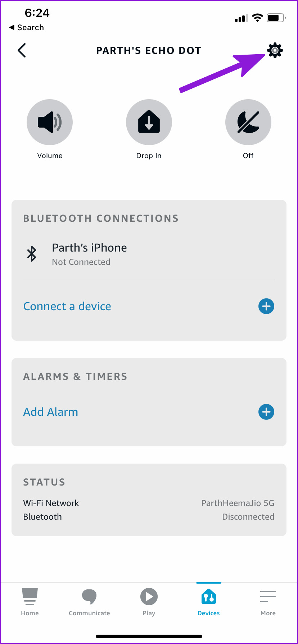Tap the Wi-Fi Network status row
Image resolution: width=298 pixels, height=644 pixels.
pos(149,503)
